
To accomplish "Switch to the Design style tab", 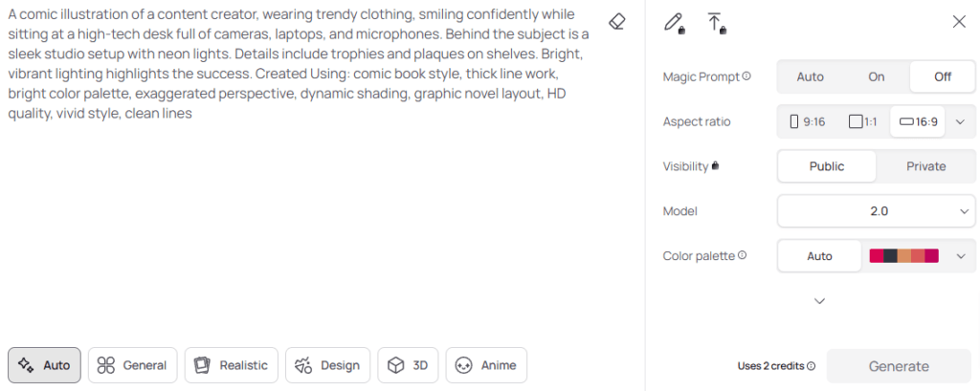I will coord(327,365).
